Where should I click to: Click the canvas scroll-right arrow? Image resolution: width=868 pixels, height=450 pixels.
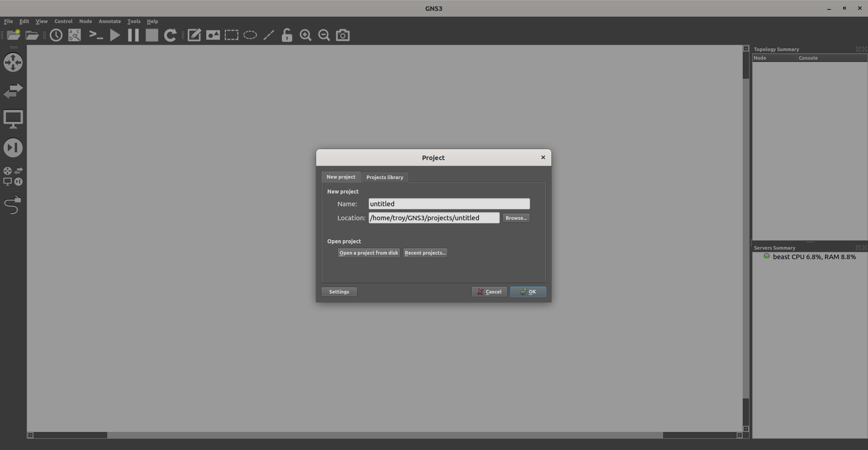[740, 435]
